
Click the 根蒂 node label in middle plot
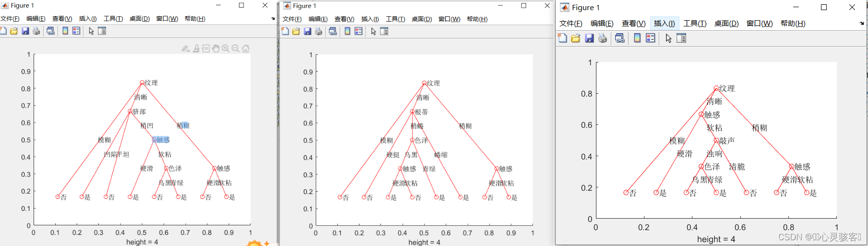[421, 112]
